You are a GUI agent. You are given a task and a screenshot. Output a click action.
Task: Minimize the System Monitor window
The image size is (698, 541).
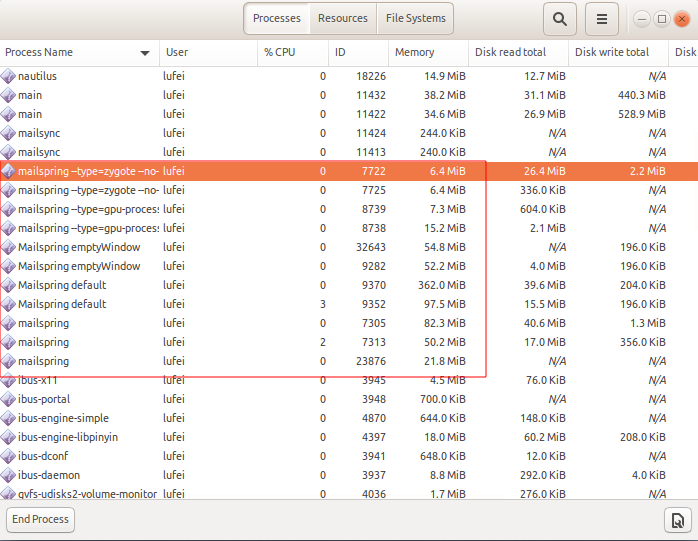pyautogui.click(x=642, y=19)
